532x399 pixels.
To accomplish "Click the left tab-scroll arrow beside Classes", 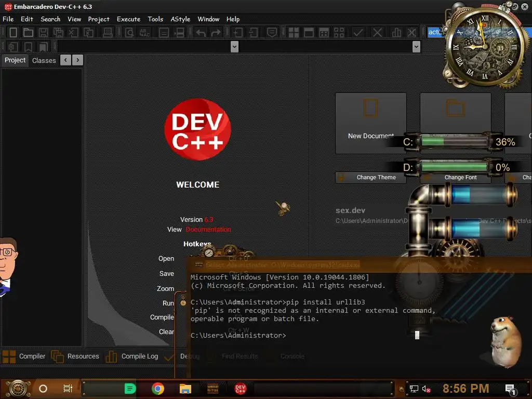I will (x=65, y=60).
